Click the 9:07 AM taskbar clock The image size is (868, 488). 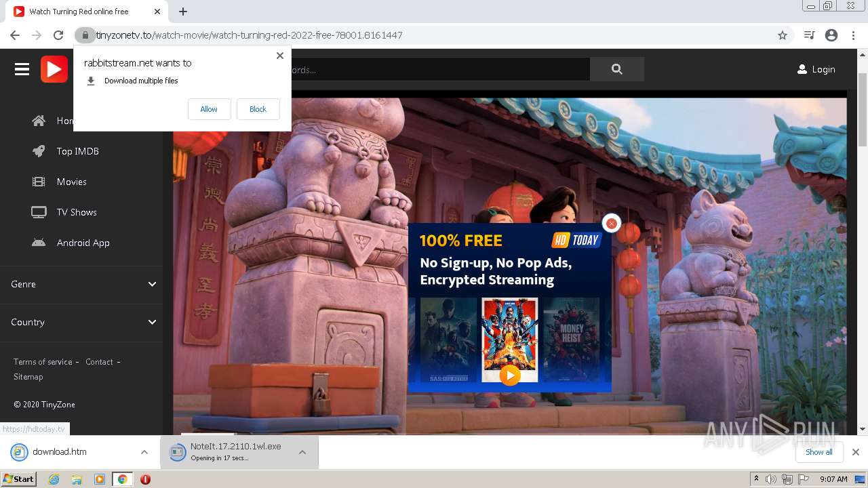click(833, 479)
